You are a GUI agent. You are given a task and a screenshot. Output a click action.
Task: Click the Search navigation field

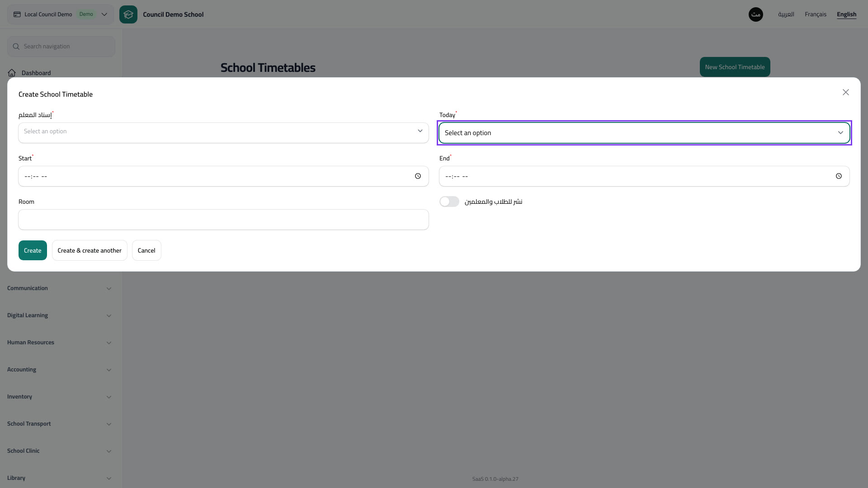click(61, 47)
